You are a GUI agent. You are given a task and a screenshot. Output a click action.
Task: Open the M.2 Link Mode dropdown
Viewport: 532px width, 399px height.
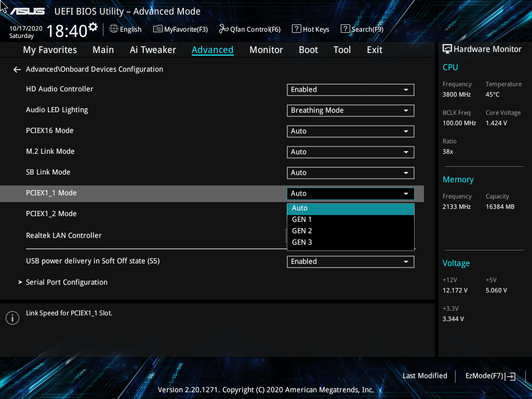[x=351, y=152]
